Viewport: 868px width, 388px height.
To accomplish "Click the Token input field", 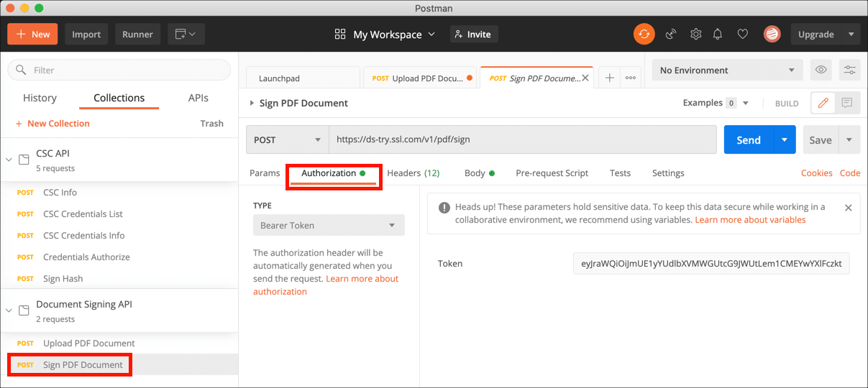I will point(711,264).
